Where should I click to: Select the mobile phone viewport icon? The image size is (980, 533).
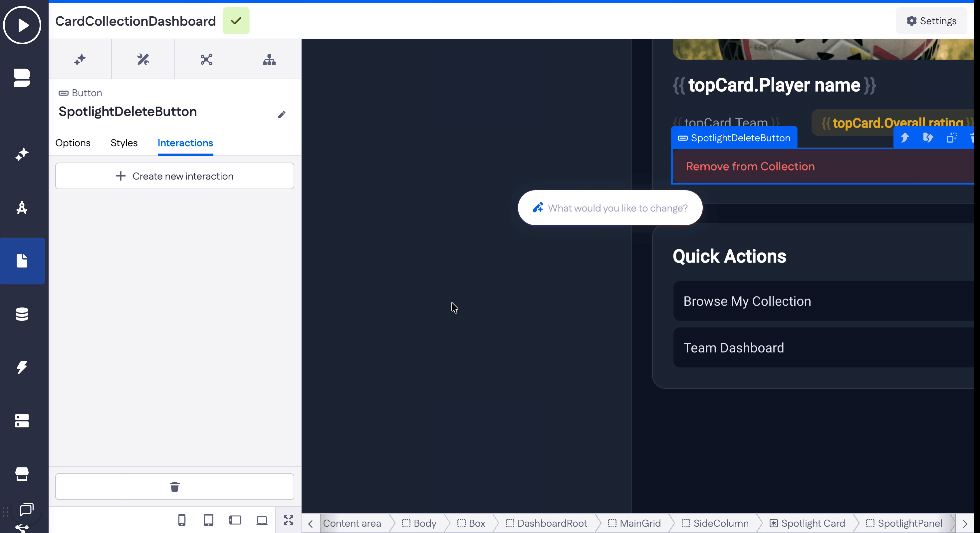coord(182,520)
